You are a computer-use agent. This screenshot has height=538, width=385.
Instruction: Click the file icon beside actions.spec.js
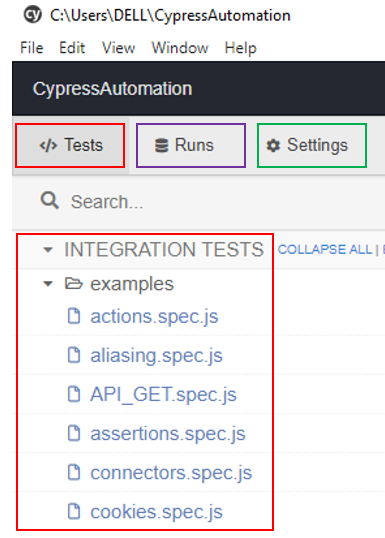point(74,316)
